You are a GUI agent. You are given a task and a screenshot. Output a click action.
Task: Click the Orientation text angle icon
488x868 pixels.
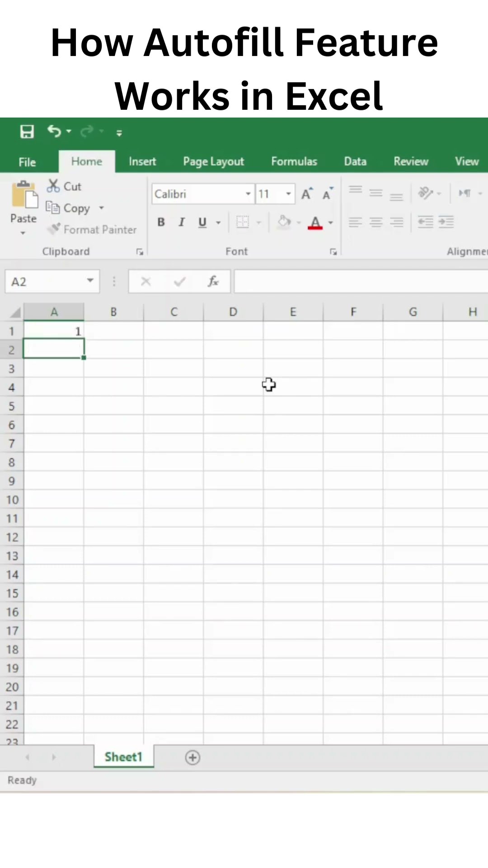click(425, 193)
